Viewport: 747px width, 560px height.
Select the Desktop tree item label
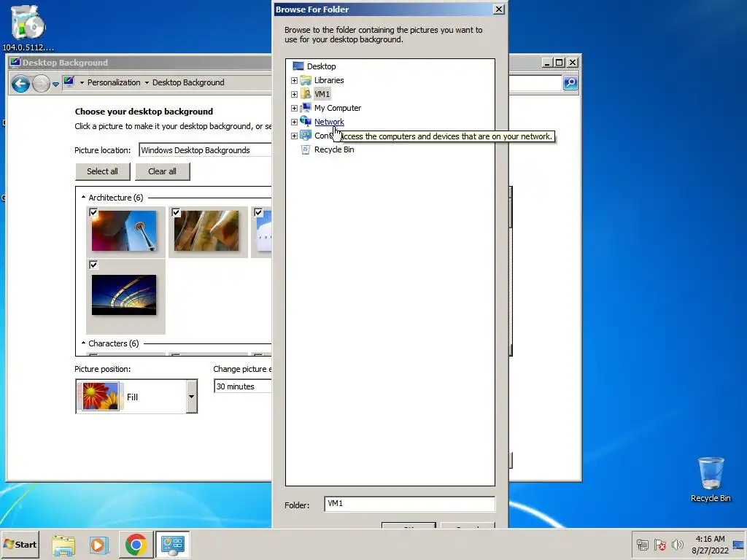322,66
